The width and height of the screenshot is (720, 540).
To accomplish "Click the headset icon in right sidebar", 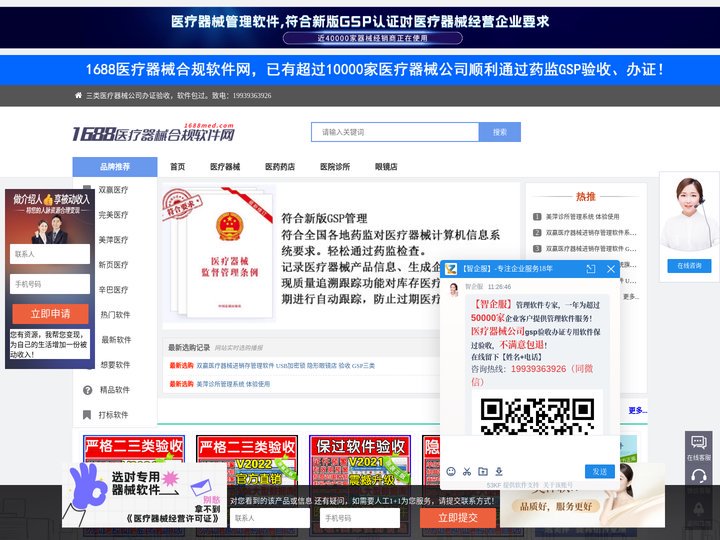I will pos(698,476).
